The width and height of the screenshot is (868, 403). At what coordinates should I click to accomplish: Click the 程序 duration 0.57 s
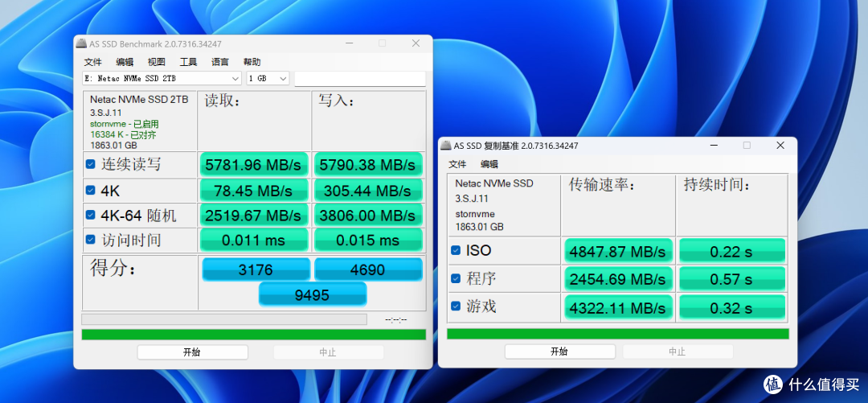(x=732, y=279)
